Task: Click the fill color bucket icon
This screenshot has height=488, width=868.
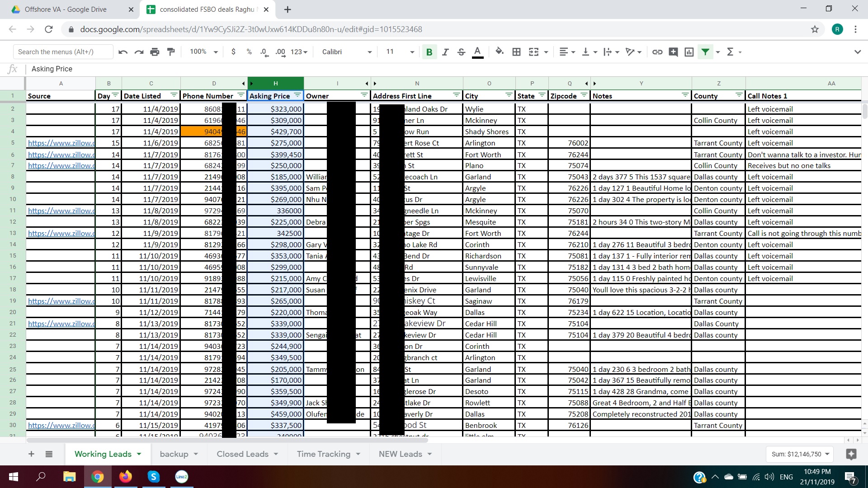Action: pyautogui.click(x=499, y=52)
